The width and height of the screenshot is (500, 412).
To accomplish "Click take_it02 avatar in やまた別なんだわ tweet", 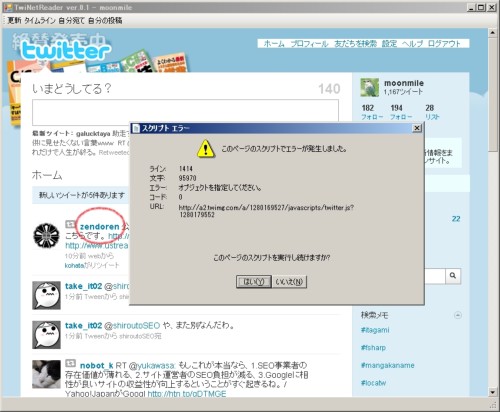I will (x=46, y=335).
